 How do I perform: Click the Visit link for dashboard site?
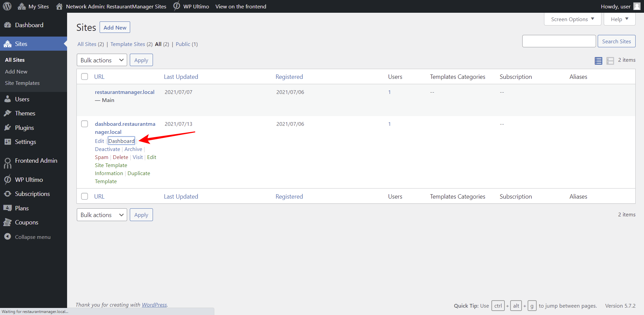(x=138, y=157)
